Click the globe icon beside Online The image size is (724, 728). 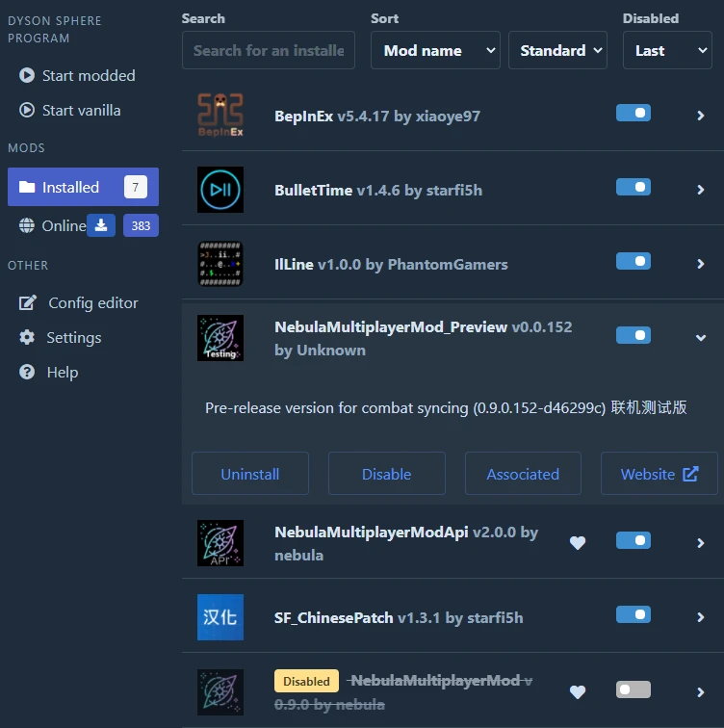pos(27,225)
